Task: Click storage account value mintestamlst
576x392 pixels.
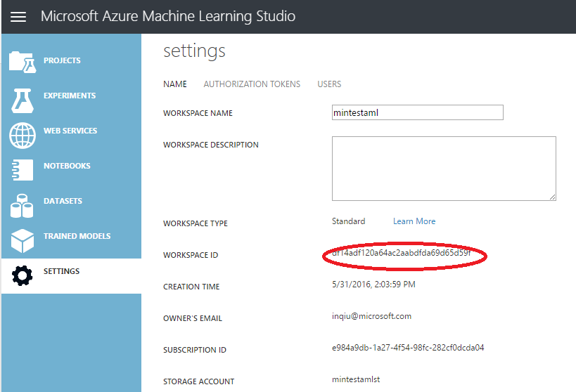Action: [x=356, y=379]
